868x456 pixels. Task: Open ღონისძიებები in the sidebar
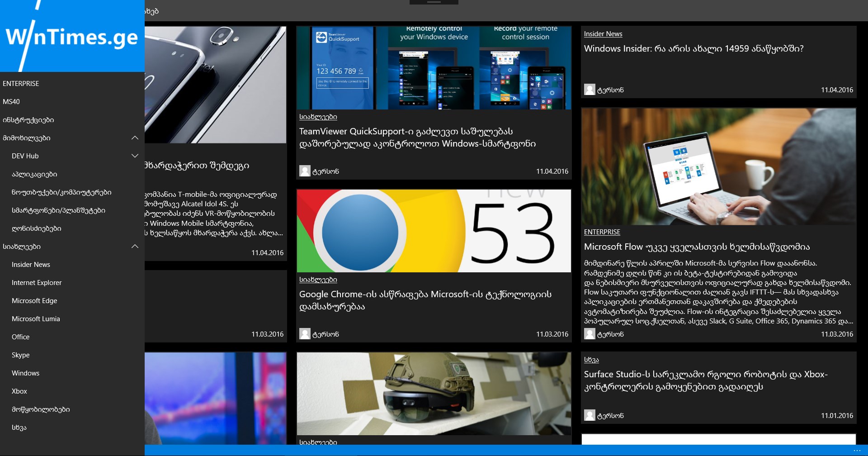(37, 228)
